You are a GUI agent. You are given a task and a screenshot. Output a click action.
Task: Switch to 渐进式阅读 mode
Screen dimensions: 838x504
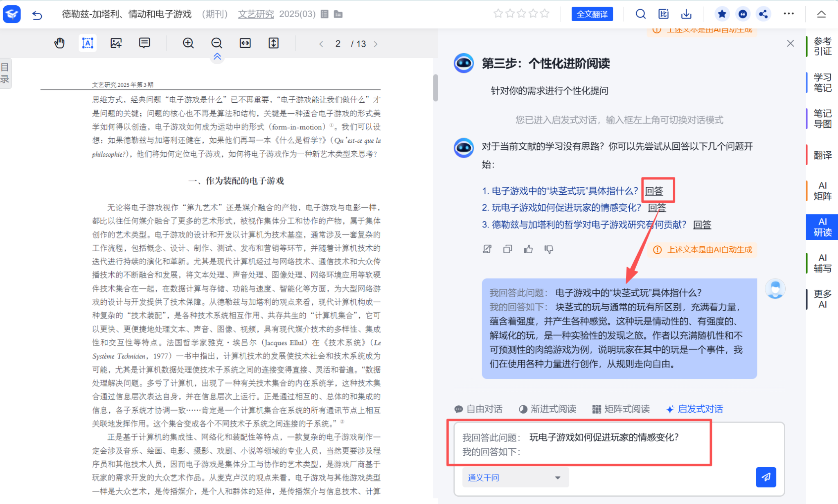(547, 409)
